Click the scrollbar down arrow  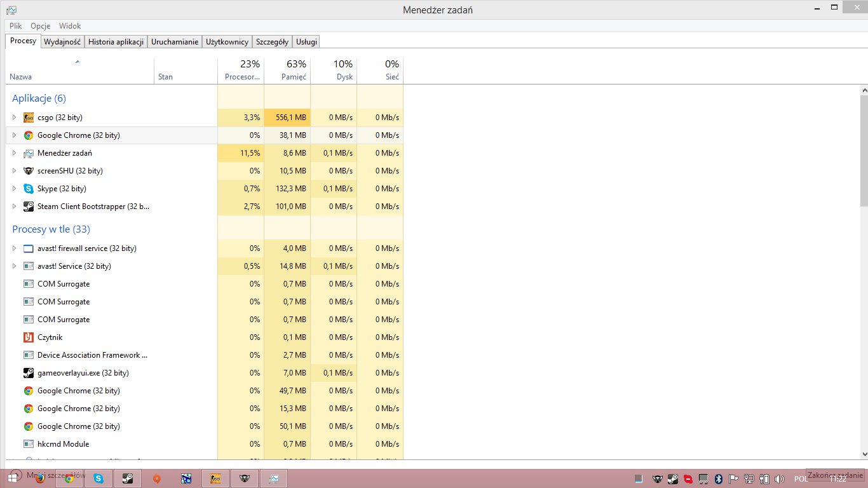[864, 454]
